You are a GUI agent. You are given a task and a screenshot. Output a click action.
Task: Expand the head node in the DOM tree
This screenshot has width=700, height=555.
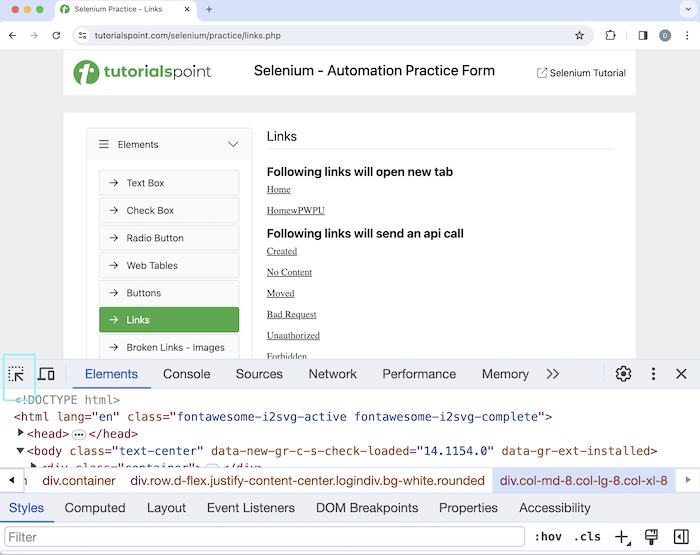tap(21, 434)
